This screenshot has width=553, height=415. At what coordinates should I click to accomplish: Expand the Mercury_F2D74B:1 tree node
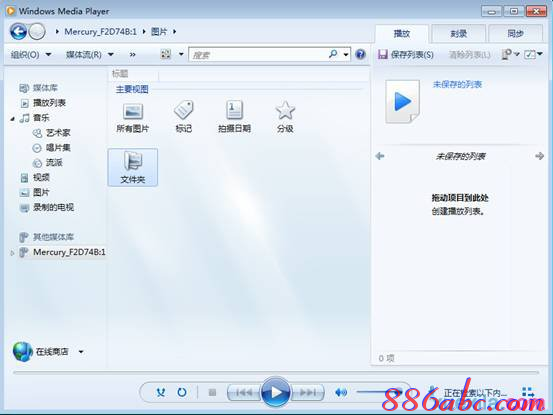12,253
